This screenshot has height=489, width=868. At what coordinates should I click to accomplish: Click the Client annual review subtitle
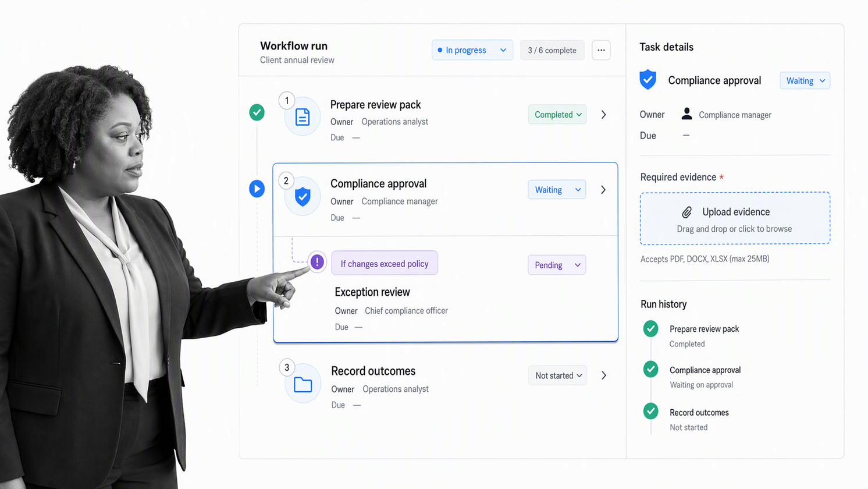(x=297, y=60)
